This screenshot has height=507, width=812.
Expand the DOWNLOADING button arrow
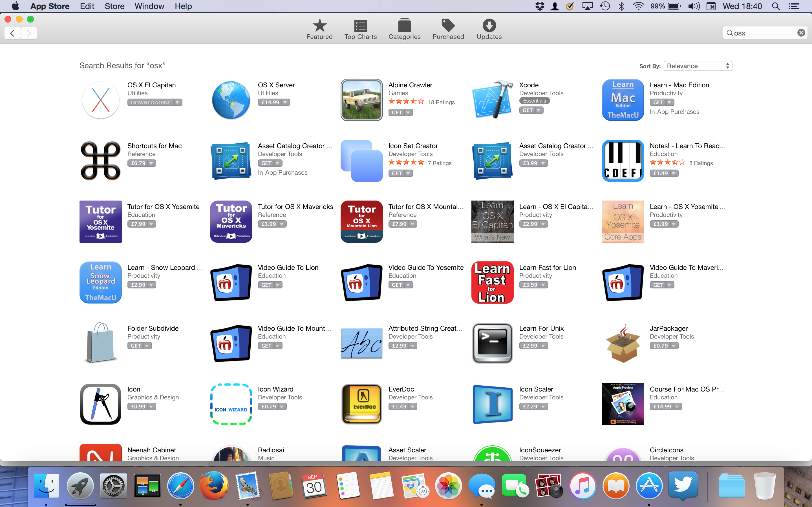[178, 102]
